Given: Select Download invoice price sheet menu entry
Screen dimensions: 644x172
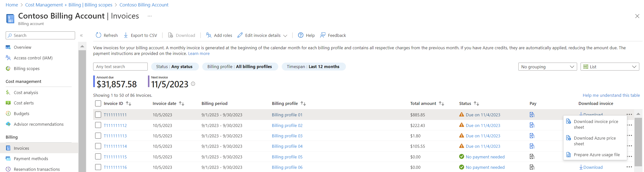Looking at the screenshot, I should pyautogui.click(x=595, y=124).
